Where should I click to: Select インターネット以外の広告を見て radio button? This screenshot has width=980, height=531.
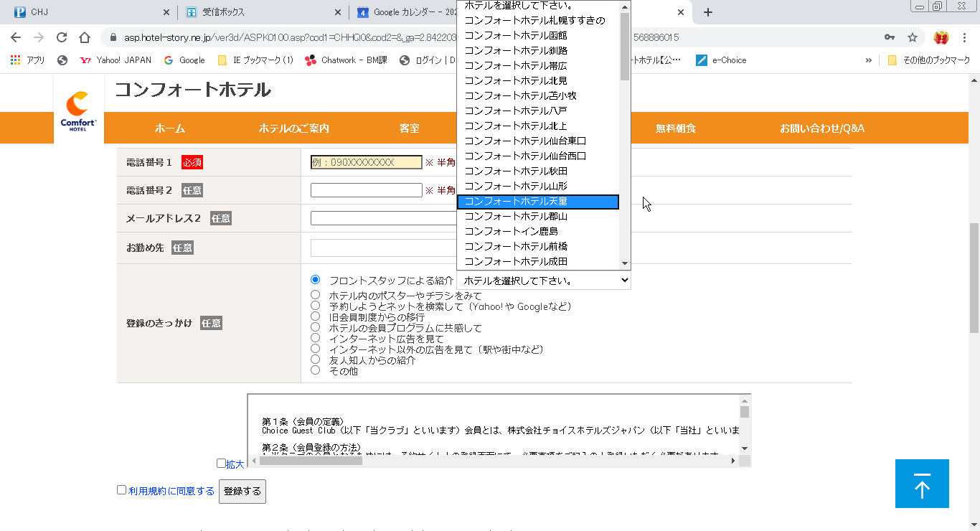click(x=316, y=349)
